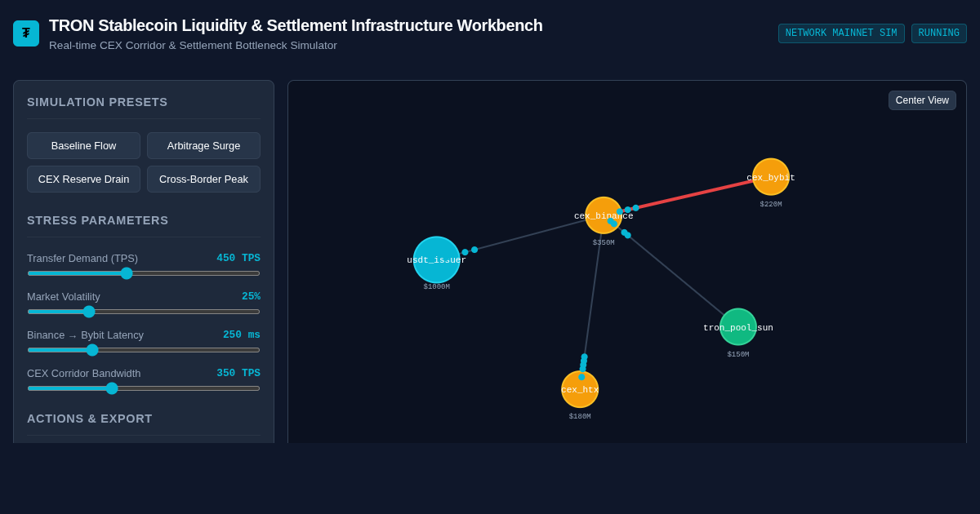Click the TRON logo icon in header
Viewport: 980px width, 514px height.
coord(26,33)
